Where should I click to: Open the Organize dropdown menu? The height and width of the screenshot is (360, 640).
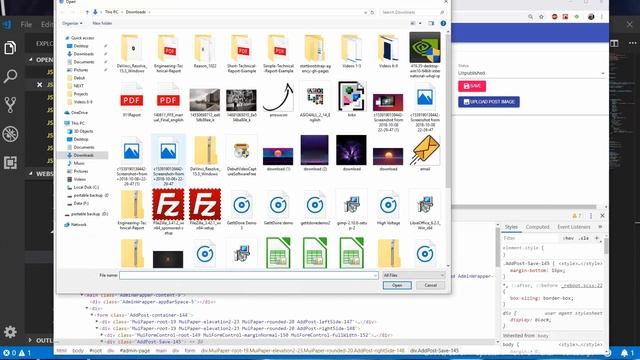tap(72, 23)
